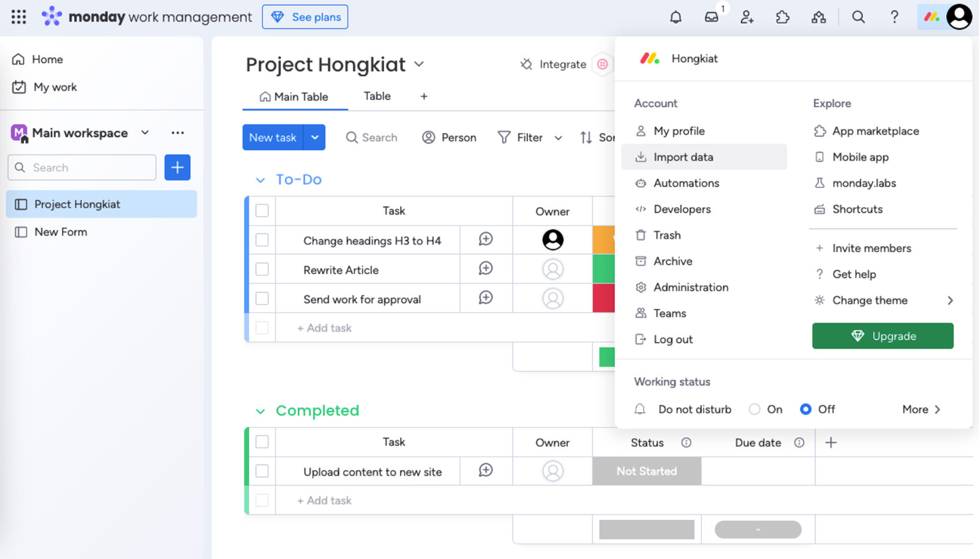This screenshot has width=980, height=559.
Task: Expand the Main workspace selector chevron
Action: point(145,132)
